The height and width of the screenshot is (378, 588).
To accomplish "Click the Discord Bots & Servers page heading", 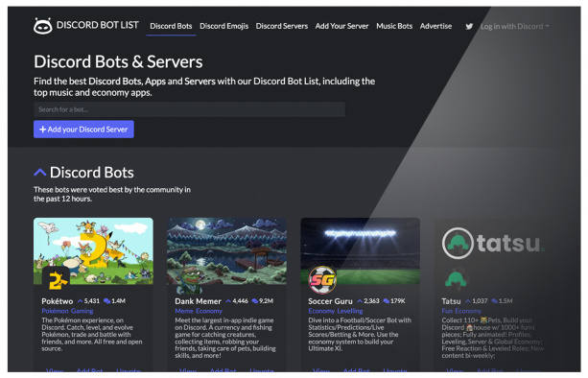I will 118,61.
